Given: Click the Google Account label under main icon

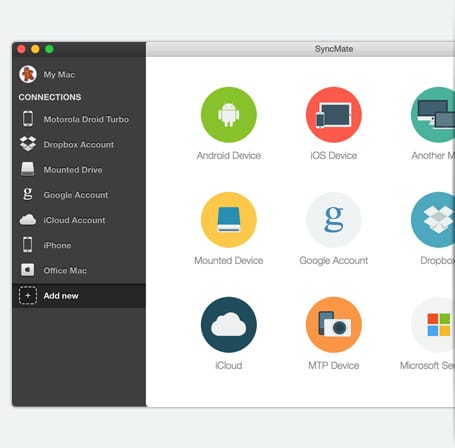Looking at the screenshot, I should (334, 261).
